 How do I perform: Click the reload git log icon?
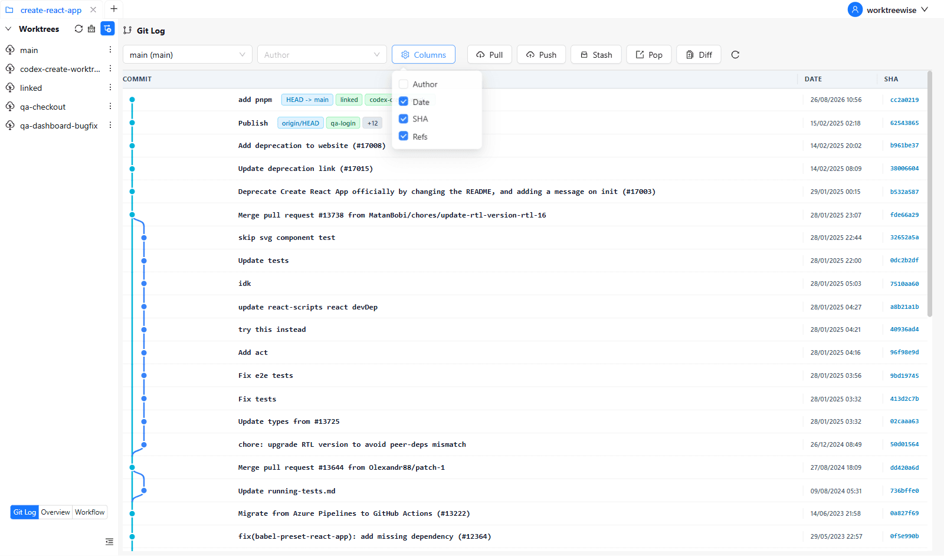coord(735,55)
